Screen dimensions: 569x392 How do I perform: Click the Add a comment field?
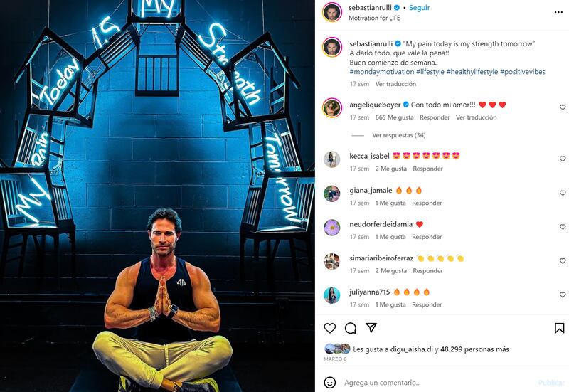[437, 383]
